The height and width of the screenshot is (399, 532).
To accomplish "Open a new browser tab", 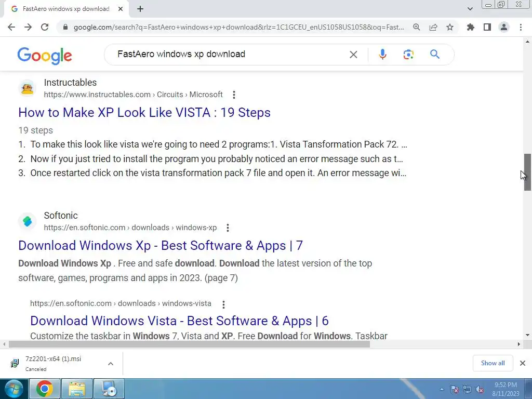I will click(140, 9).
